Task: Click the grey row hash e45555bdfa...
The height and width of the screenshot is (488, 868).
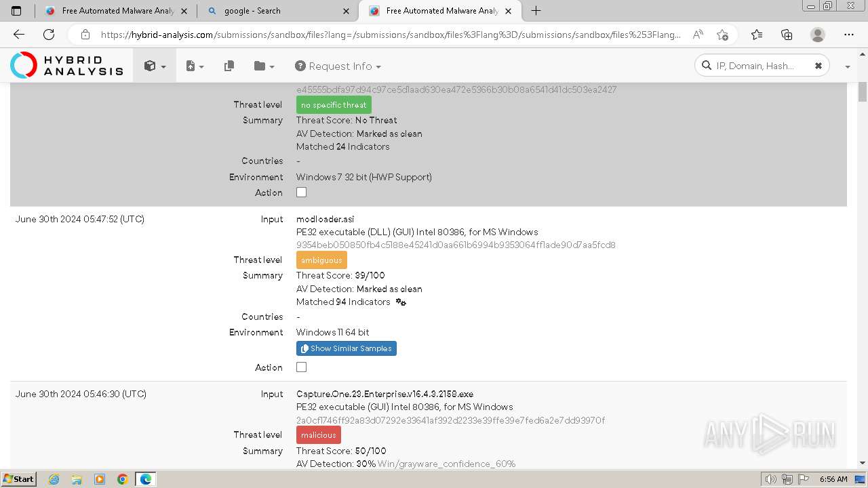Action: (456, 89)
